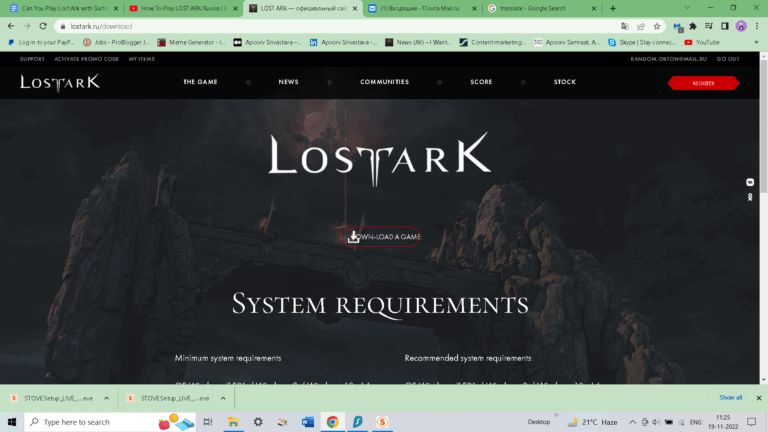
Task: Click the Activate Promo Code link
Action: coord(87,59)
